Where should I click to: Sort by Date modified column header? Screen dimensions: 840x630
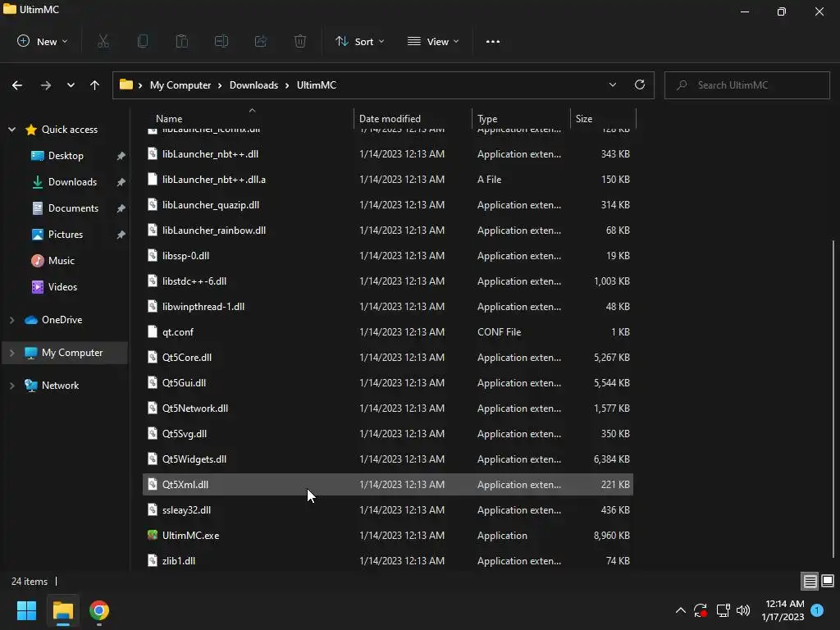(x=413, y=119)
